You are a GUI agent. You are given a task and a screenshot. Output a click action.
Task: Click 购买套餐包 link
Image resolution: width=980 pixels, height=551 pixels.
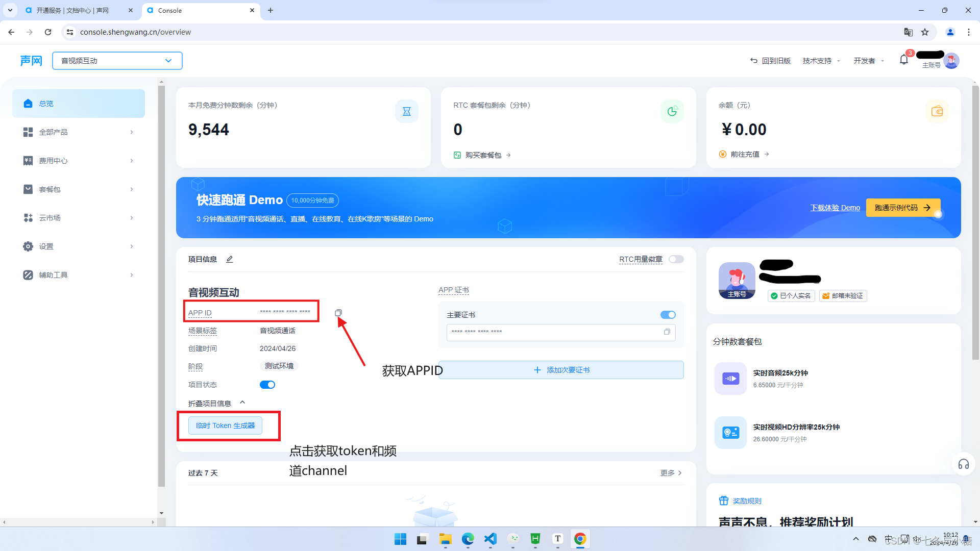[x=482, y=155]
